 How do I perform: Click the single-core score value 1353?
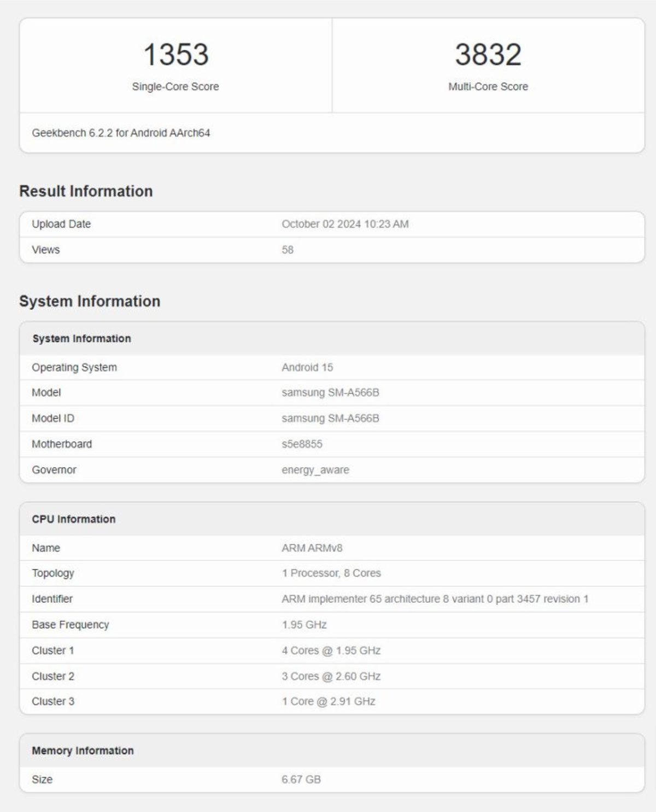point(175,55)
